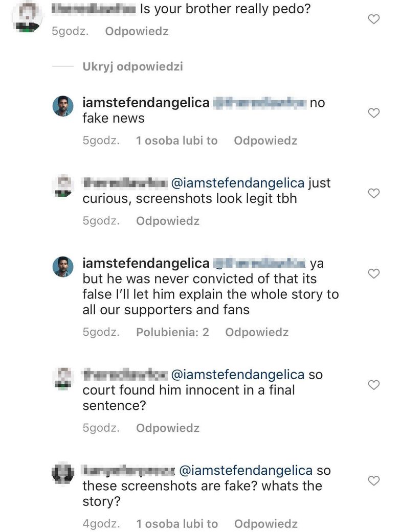Reply to the "whats the story?" comment
The width and height of the screenshot is (401, 532).
(x=265, y=524)
